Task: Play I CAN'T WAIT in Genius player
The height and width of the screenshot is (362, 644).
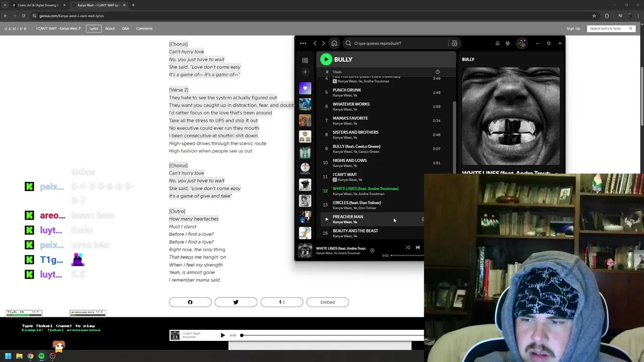Action: coord(222,335)
